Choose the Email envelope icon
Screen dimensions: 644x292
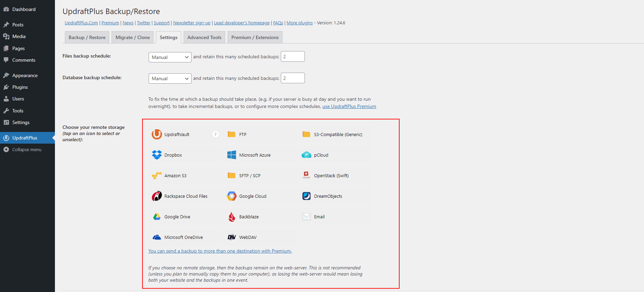click(307, 217)
